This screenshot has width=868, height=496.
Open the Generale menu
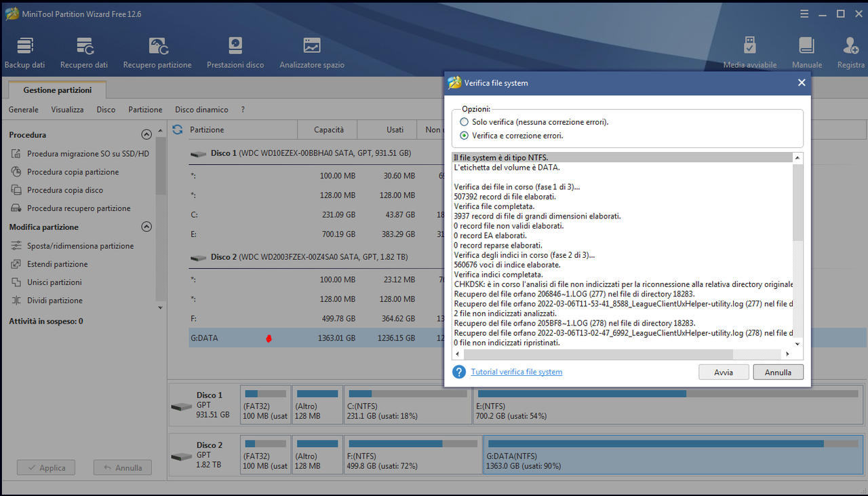[23, 109]
